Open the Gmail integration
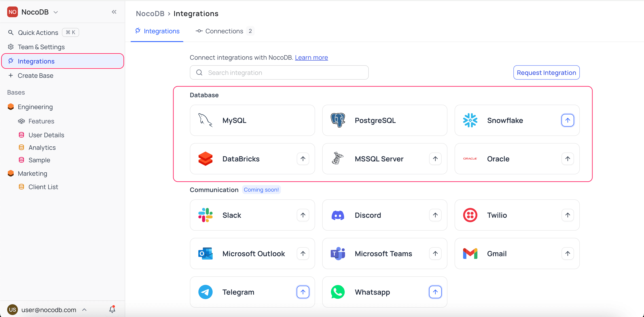The width and height of the screenshot is (644, 317). [x=470, y=254]
